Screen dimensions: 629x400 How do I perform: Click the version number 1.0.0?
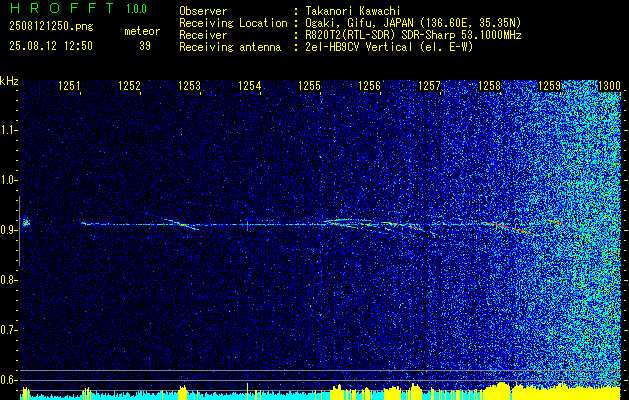tap(136, 9)
